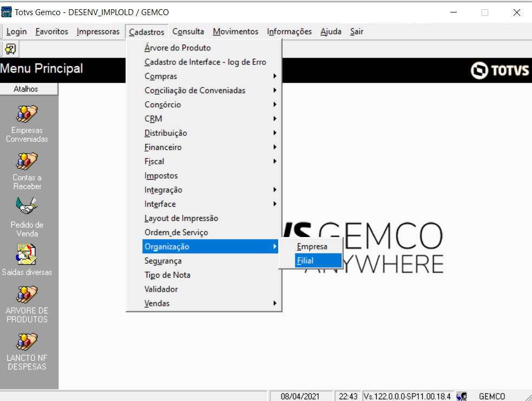Open the Favoritos menu
This screenshot has height=401, width=532.
pyautogui.click(x=51, y=31)
